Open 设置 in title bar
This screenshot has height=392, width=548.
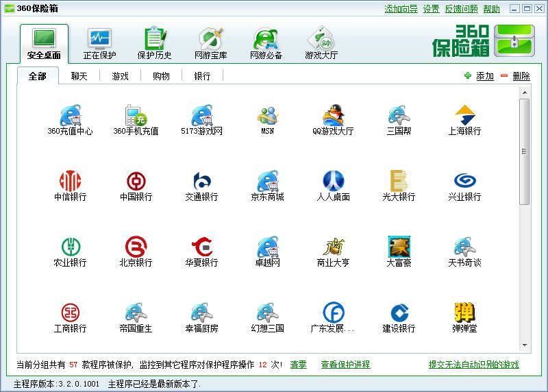[432, 9]
